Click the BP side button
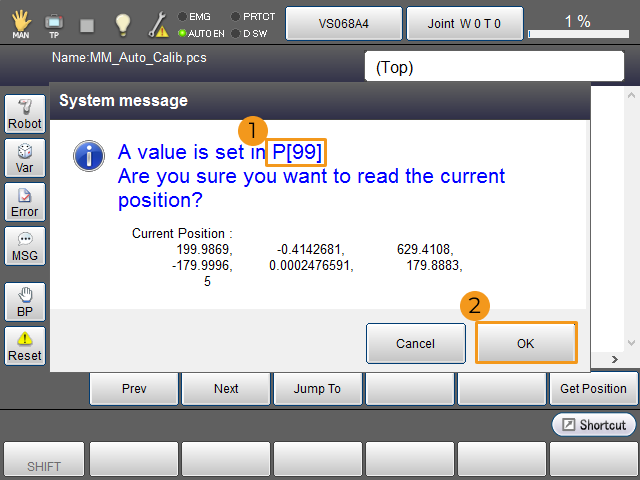This screenshot has width=640, height=480. point(25,302)
